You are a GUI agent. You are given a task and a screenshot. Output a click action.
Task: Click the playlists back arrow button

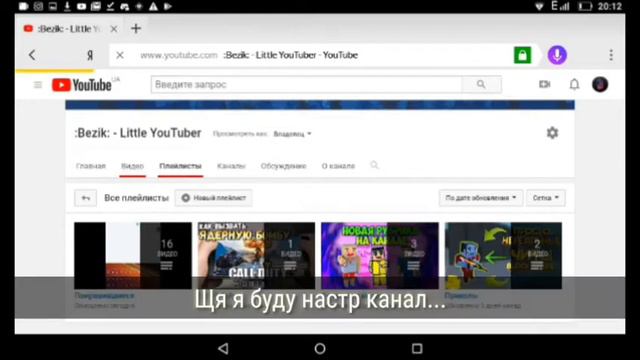coord(86,198)
